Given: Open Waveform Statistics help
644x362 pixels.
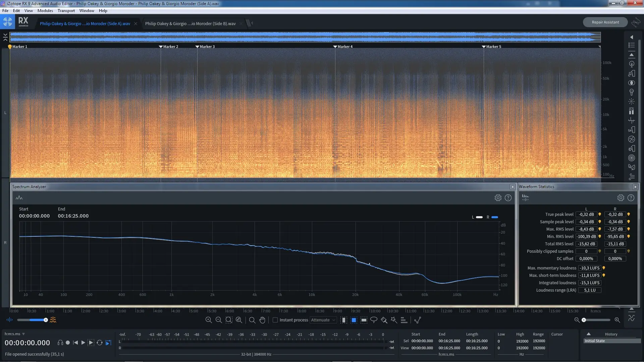Looking at the screenshot, I should tap(631, 198).
